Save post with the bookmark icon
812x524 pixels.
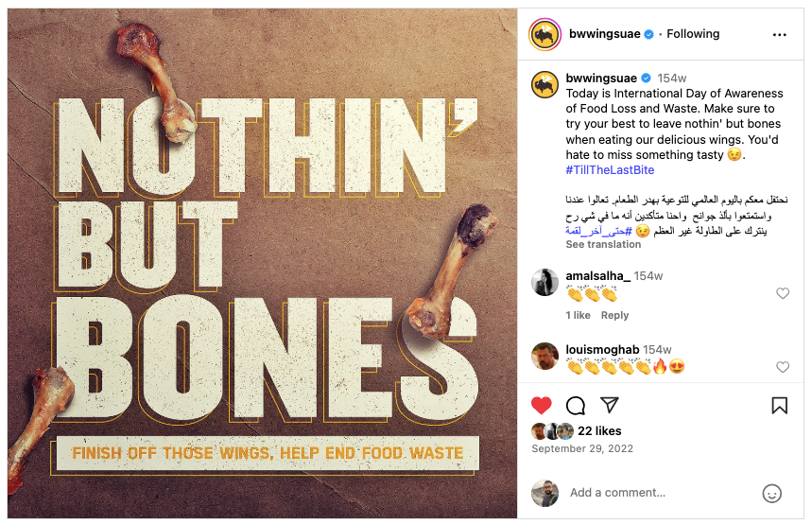779,406
